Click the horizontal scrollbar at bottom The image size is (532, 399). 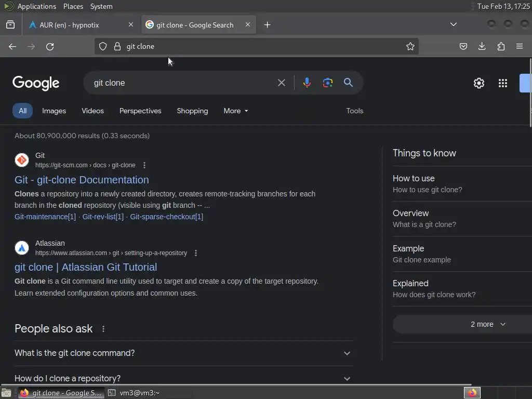[236, 385]
